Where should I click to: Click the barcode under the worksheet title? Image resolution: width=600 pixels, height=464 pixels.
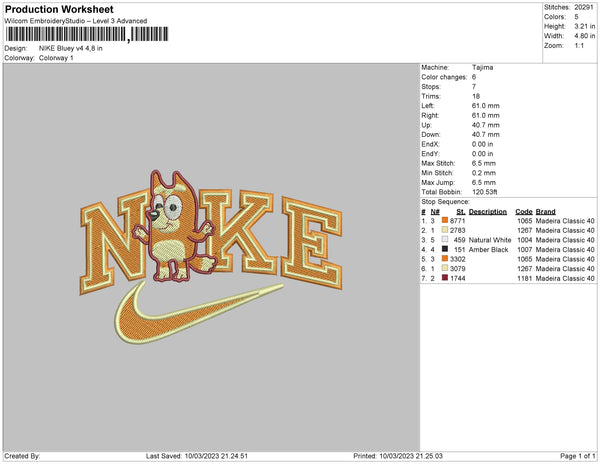87,34
